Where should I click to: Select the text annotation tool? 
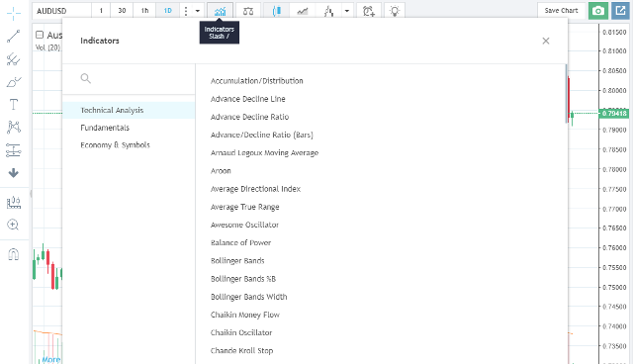pyautogui.click(x=13, y=105)
